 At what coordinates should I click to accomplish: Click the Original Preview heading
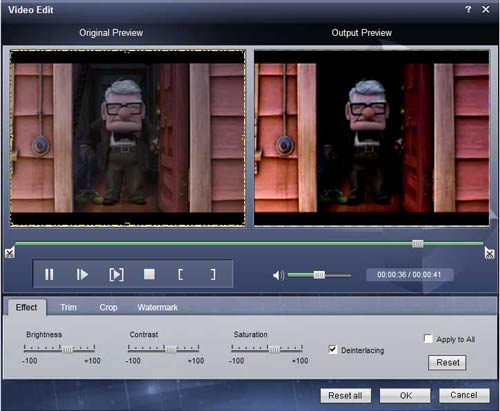click(111, 33)
